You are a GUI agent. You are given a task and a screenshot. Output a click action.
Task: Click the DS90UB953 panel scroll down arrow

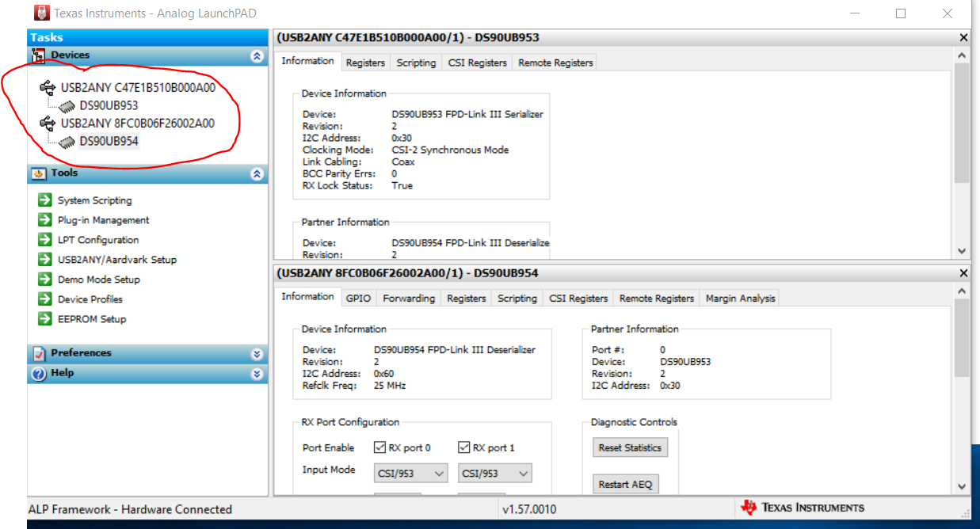pos(962,250)
